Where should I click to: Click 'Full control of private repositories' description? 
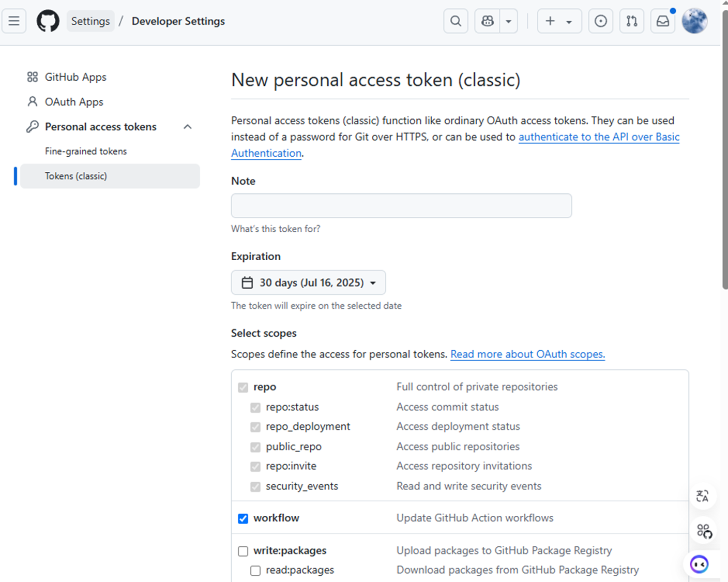[x=477, y=386]
